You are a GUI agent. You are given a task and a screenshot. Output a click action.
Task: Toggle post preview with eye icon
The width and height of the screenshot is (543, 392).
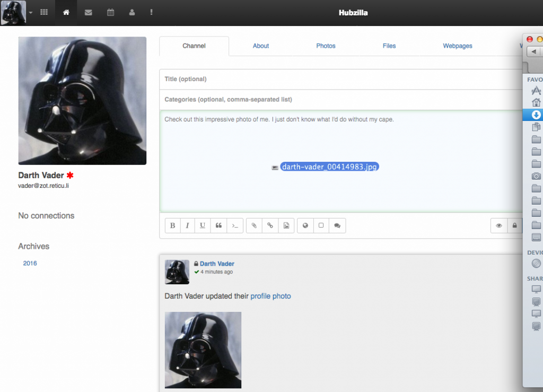coord(498,225)
